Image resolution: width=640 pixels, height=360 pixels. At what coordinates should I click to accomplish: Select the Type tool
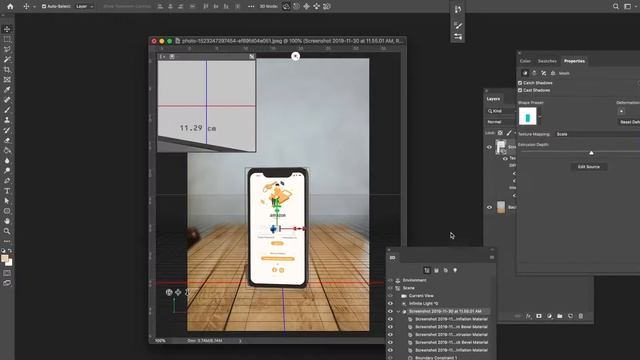[x=7, y=191]
